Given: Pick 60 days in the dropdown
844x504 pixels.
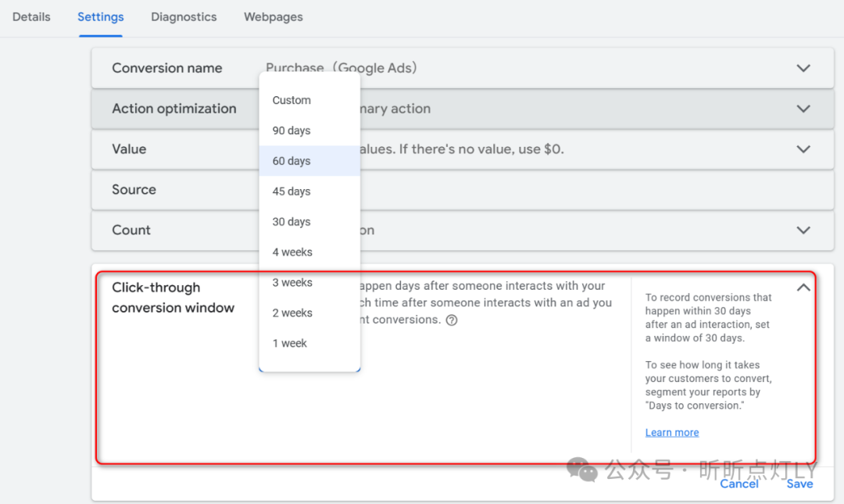Looking at the screenshot, I should click(291, 161).
